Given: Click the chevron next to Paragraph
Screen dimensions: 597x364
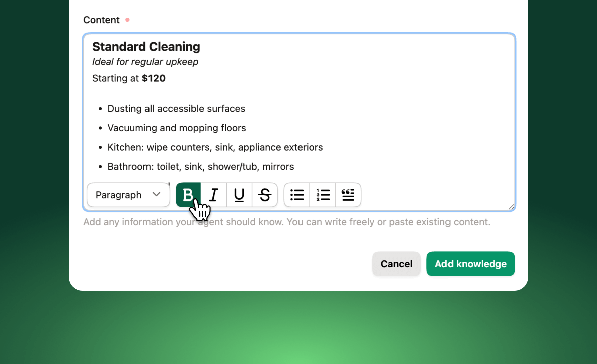Looking at the screenshot, I should (x=157, y=195).
